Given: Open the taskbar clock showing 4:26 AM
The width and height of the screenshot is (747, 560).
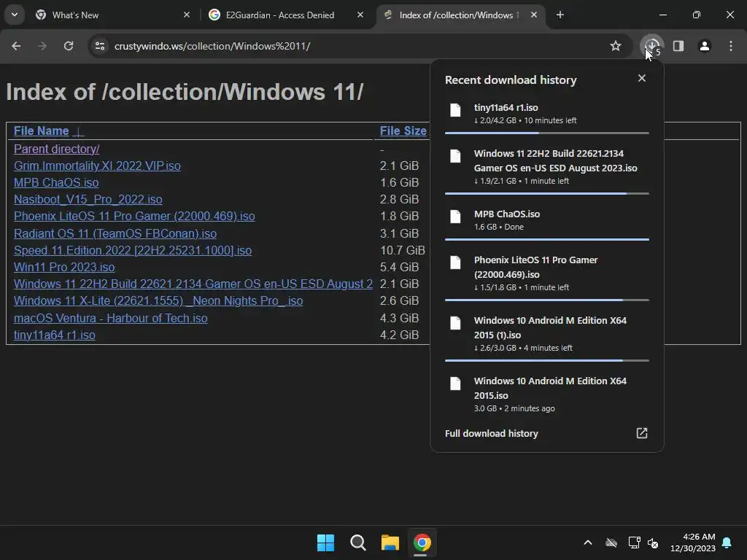Looking at the screenshot, I should click(x=693, y=542).
